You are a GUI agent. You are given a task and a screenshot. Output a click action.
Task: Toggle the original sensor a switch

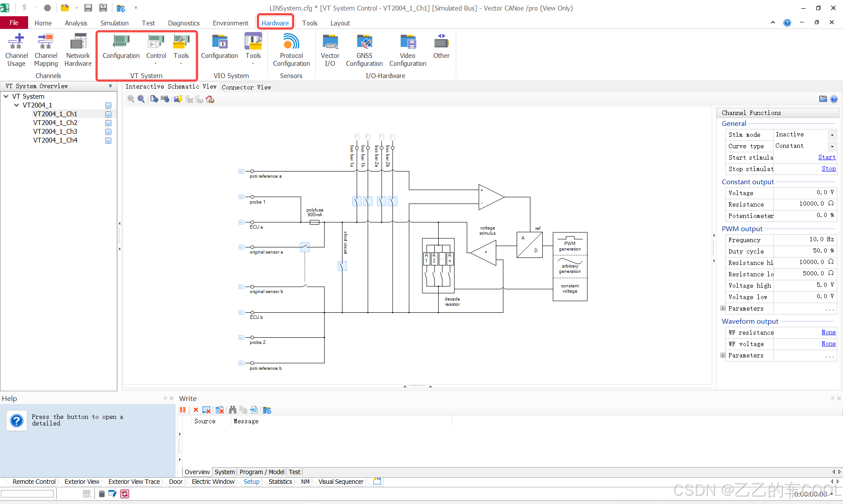[304, 247]
